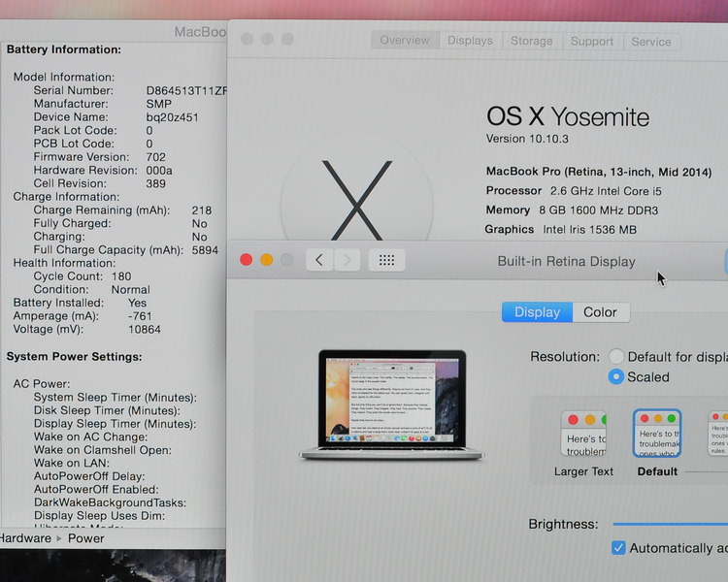Click Device Name value bq20z451

pos(172,117)
